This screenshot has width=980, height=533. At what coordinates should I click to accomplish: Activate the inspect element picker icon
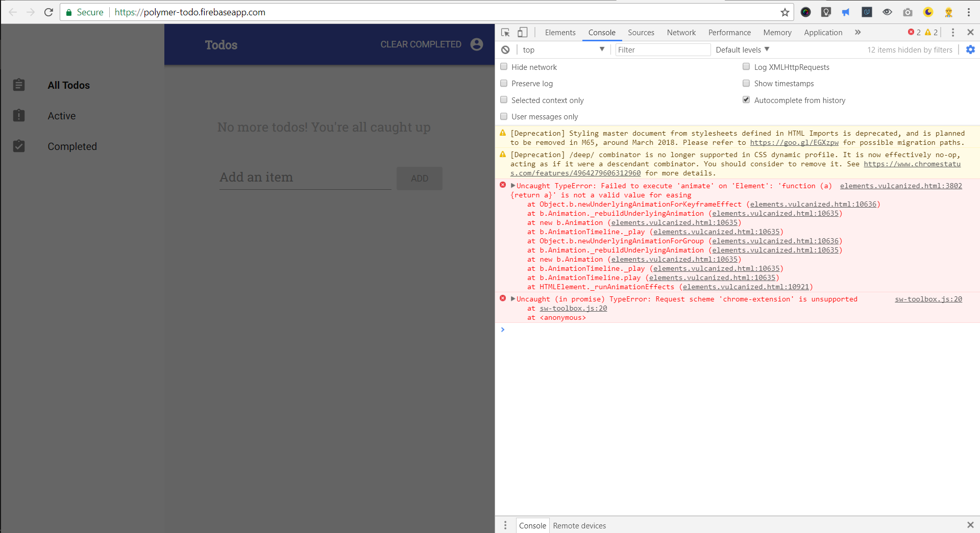[x=505, y=32]
